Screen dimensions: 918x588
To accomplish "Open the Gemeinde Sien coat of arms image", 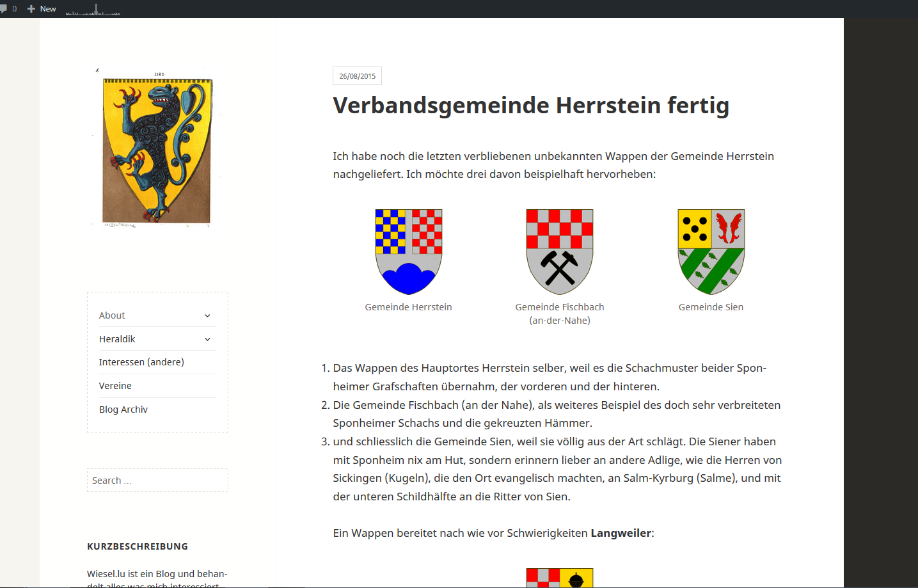I will coord(711,251).
